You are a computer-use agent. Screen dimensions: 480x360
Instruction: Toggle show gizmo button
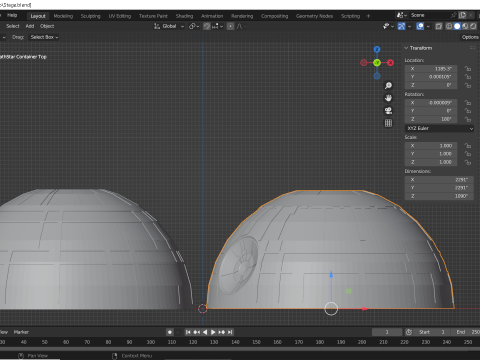[x=401, y=26]
